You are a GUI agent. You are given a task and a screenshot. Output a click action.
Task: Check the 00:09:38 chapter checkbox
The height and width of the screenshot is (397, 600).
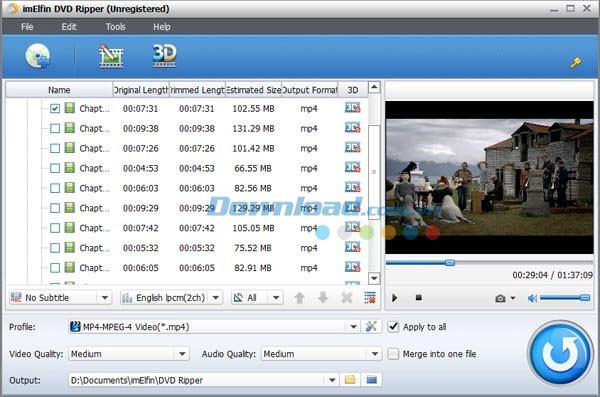click(x=55, y=128)
